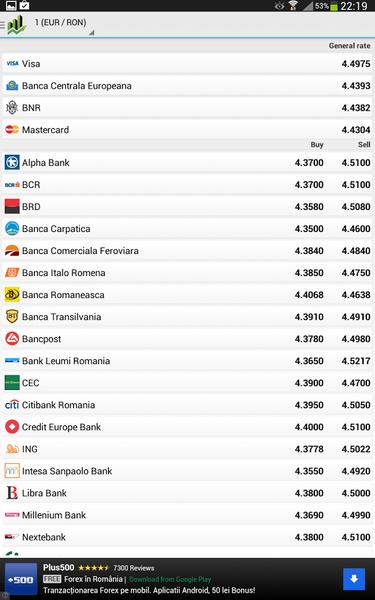Tap the Buy column header
This screenshot has height=600, width=375.
pyautogui.click(x=317, y=145)
